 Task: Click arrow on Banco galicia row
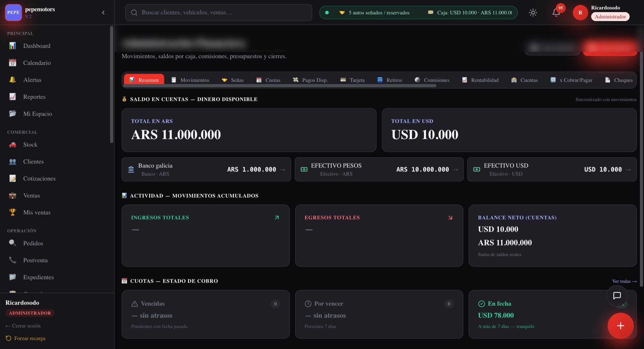[283, 169]
